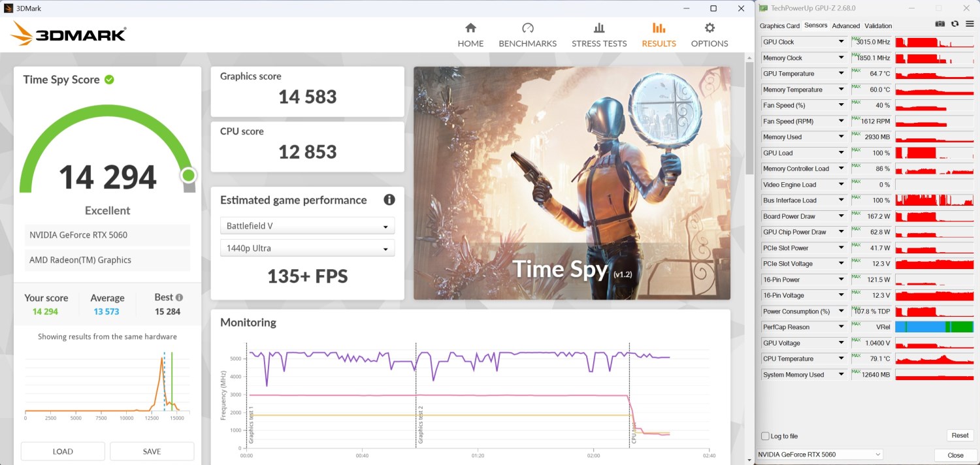Open the Battlefield V game dropdown

[x=307, y=226]
